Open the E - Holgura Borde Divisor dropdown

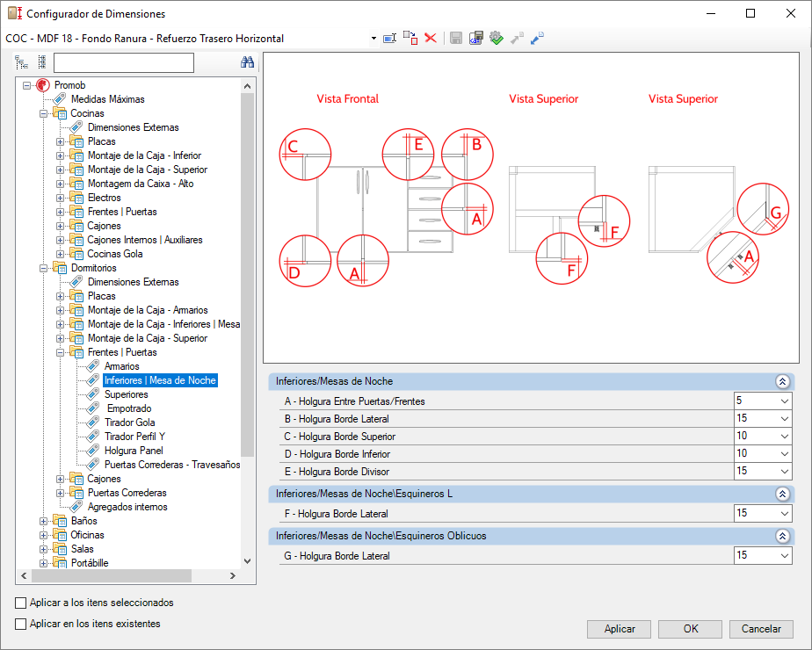785,472
